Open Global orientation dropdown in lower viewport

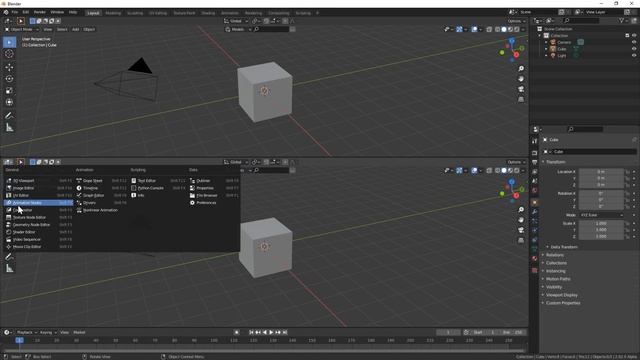(x=237, y=162)
